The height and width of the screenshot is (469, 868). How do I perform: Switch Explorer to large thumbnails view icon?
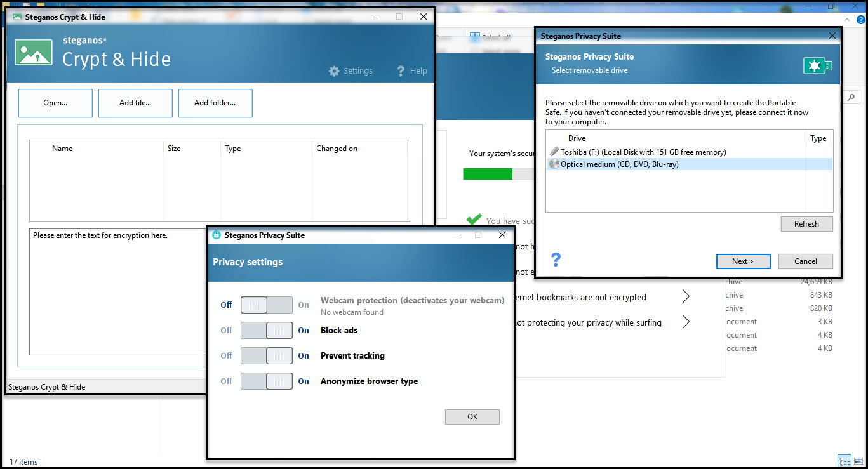[x=857, y=461]
